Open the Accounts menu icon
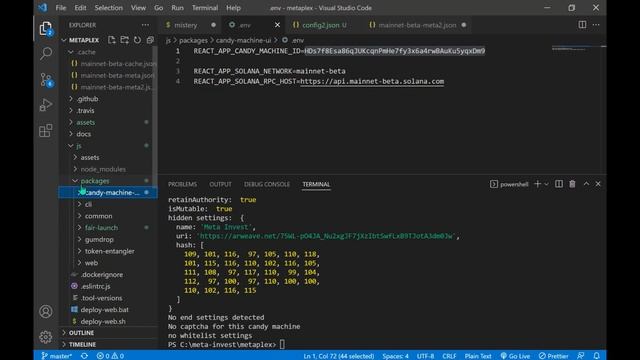The width and height of the screenshot is (640, 360). click(46, 311)
